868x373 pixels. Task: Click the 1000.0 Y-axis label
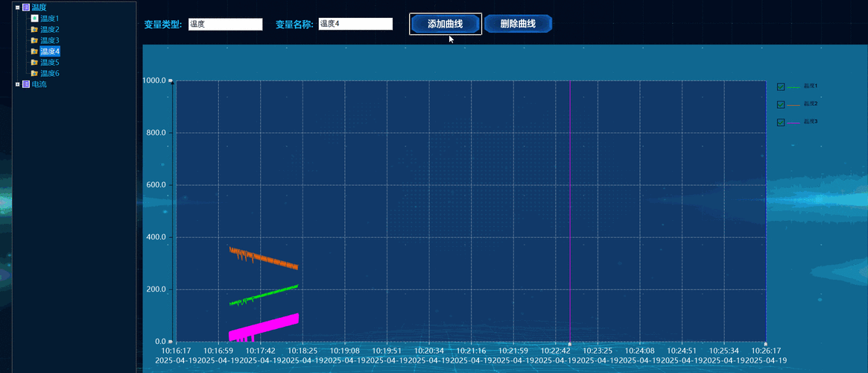coord(154,81)
